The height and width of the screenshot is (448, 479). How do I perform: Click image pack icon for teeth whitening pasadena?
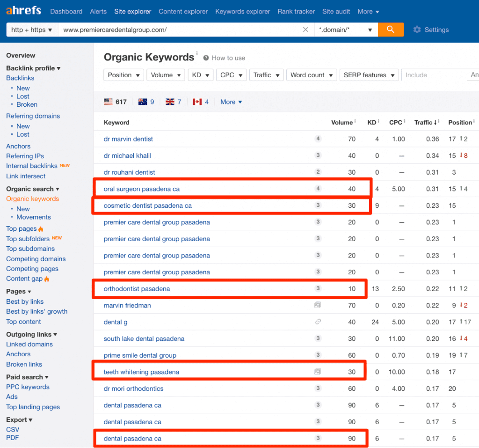point(318,372)
